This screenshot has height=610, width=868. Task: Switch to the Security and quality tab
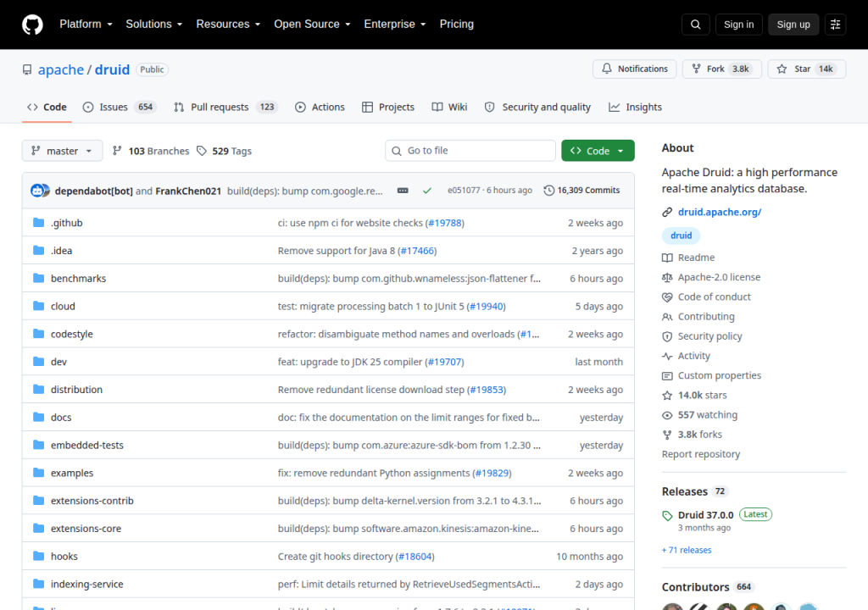[537, 107]
